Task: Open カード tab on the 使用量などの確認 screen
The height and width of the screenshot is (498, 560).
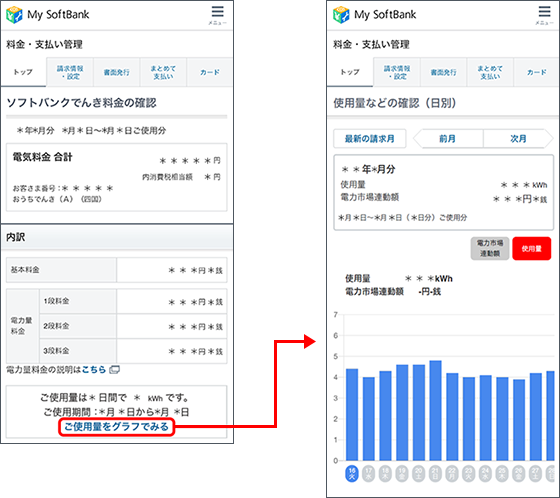Action: (x=536, y=72)
